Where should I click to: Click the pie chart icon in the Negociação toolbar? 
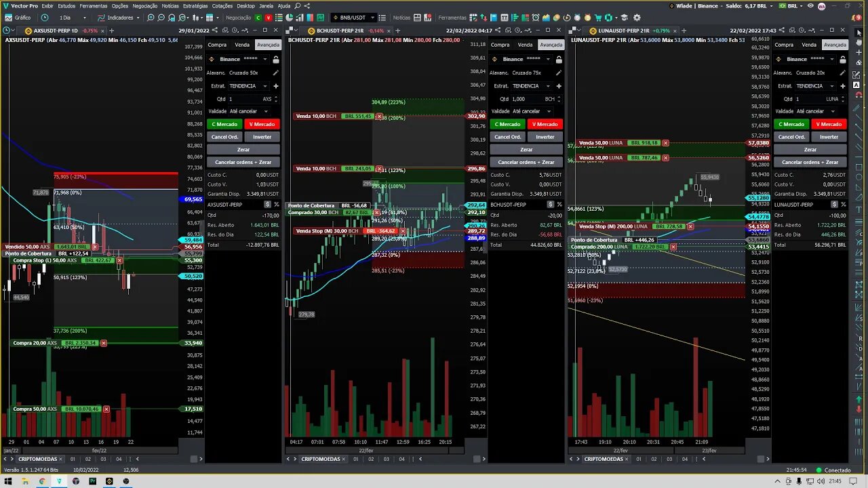click(290, 18)
